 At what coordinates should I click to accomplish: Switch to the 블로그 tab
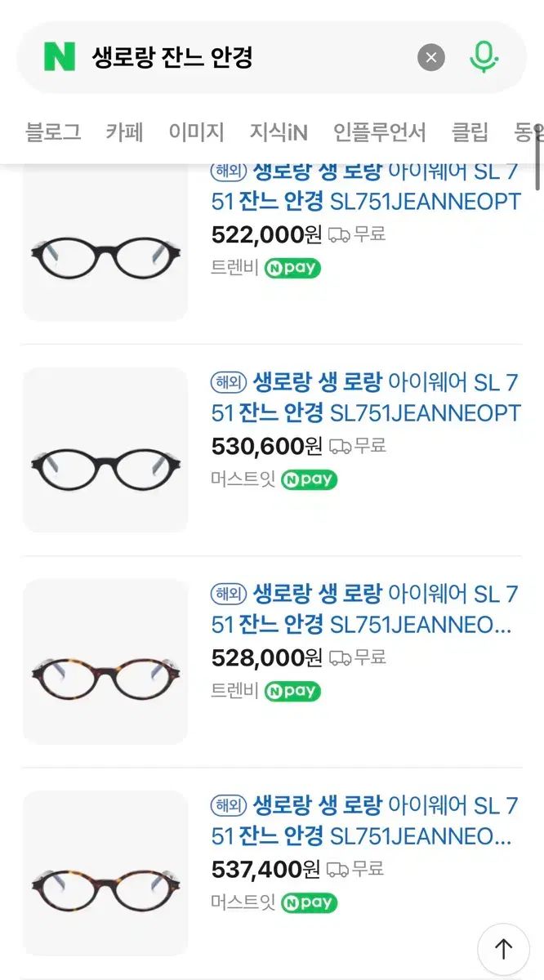point(53,131)
